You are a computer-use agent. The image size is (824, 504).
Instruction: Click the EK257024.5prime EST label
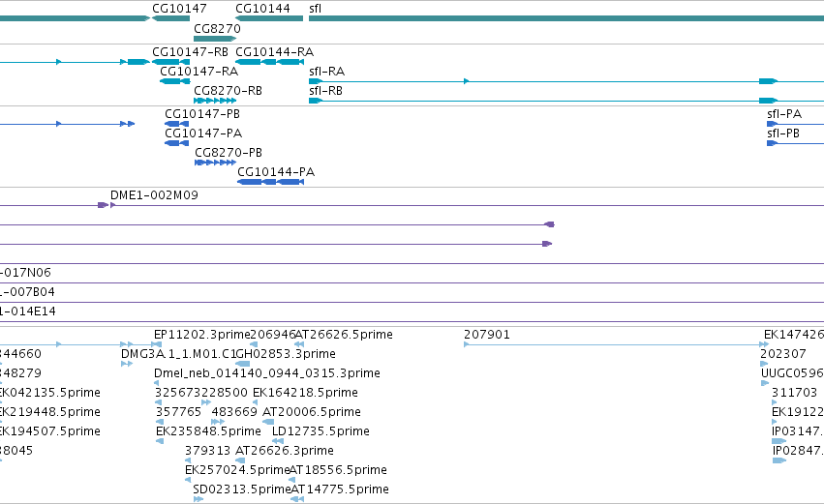[x=237, y=470]
